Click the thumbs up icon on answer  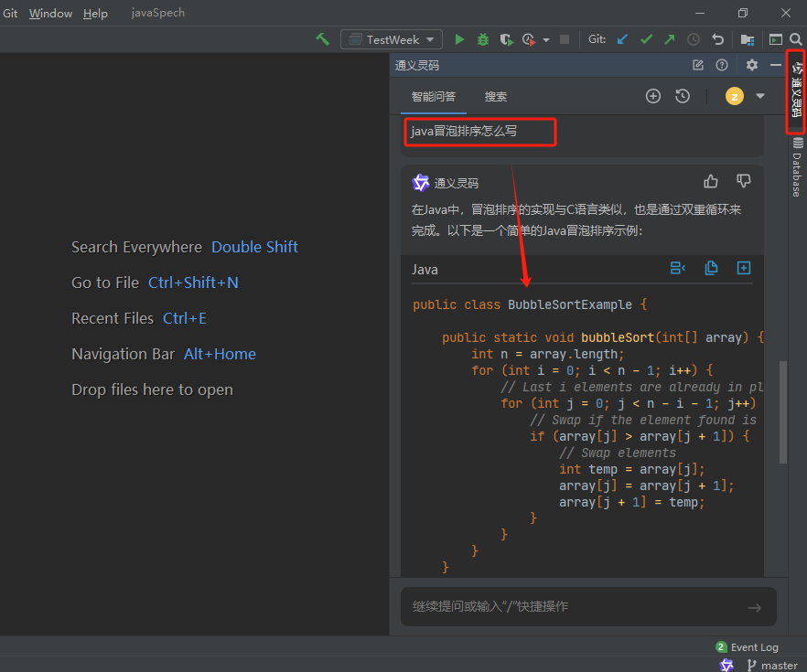point(711,181)
